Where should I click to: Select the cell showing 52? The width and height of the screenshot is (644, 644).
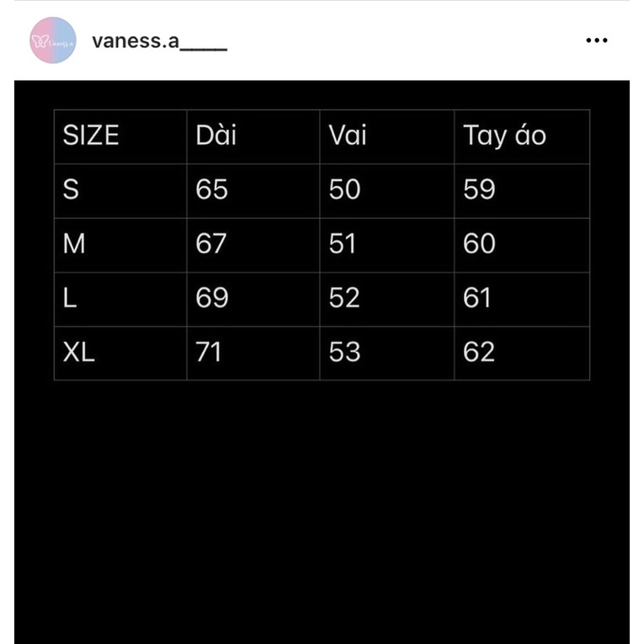[387, 300]
